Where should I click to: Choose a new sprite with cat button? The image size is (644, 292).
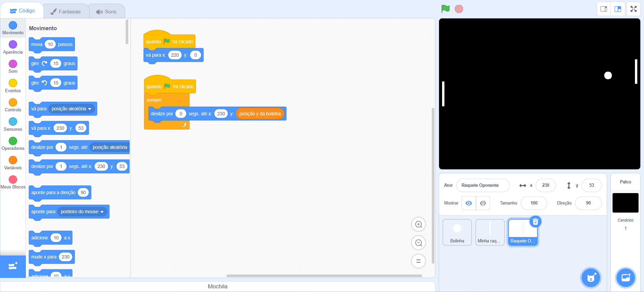point(591,278)
